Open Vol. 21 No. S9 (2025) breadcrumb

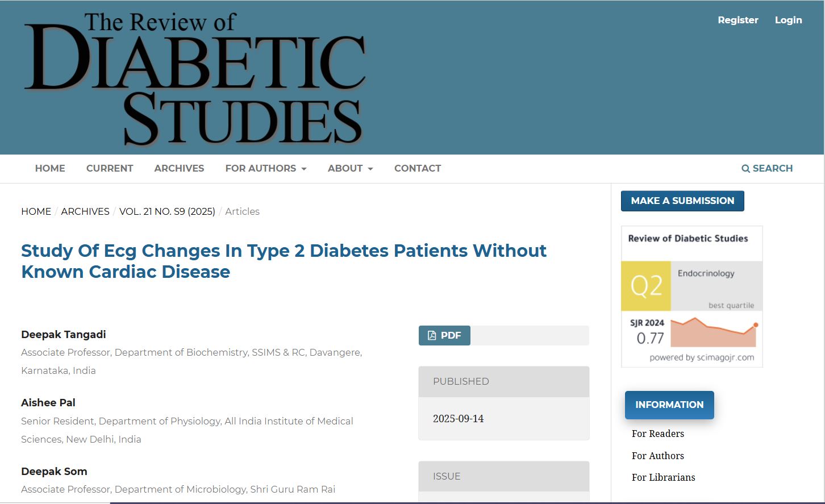click(x=167, y=211)
